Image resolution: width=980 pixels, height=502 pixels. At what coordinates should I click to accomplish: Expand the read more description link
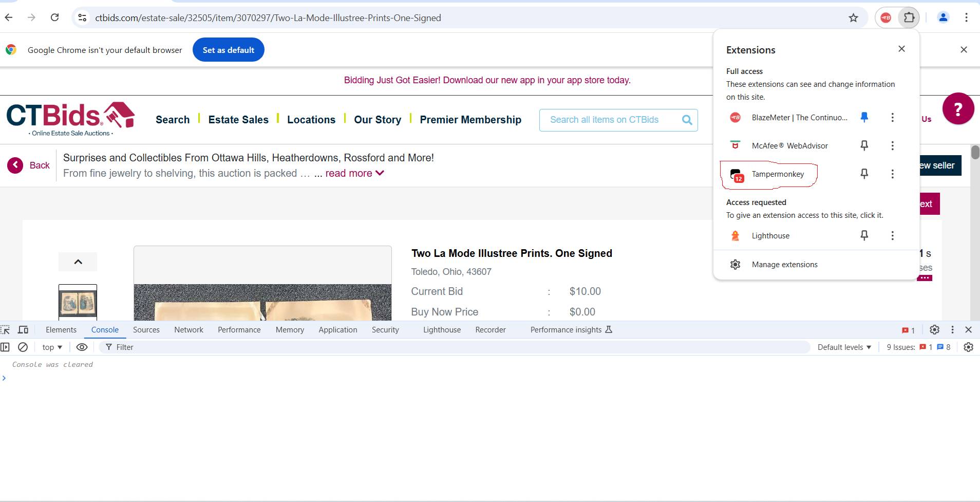[354, 174]
